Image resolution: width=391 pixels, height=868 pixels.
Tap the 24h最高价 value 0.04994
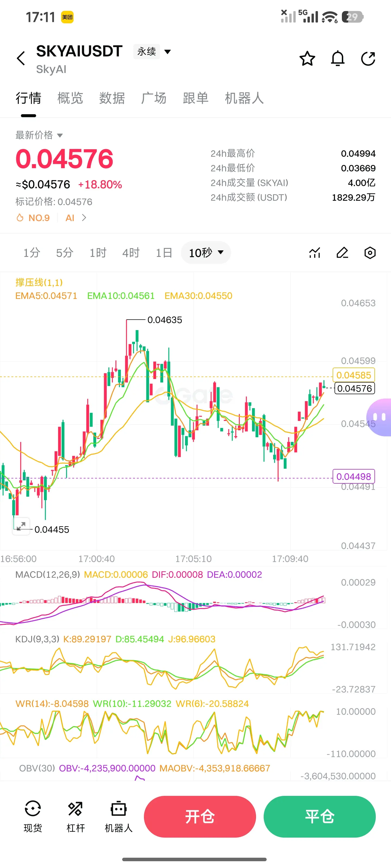358,154
